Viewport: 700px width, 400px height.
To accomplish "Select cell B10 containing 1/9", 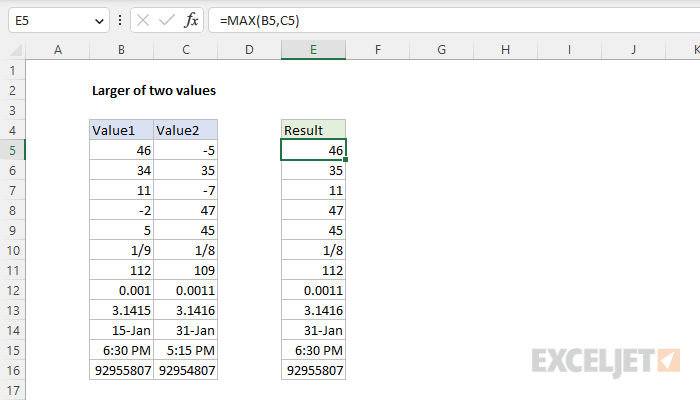I will [x=121, y=250].
